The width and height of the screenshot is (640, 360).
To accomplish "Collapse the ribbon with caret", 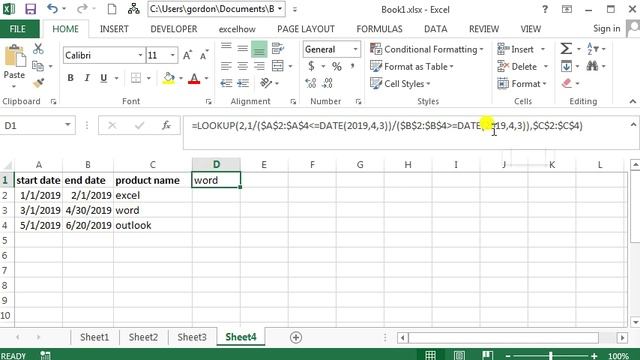I will point(633,101).
